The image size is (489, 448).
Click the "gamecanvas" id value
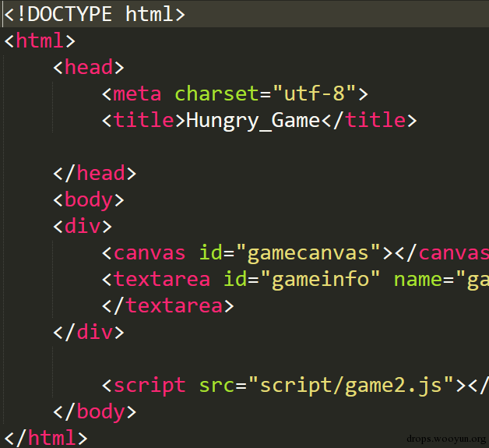tap(308, 254)
